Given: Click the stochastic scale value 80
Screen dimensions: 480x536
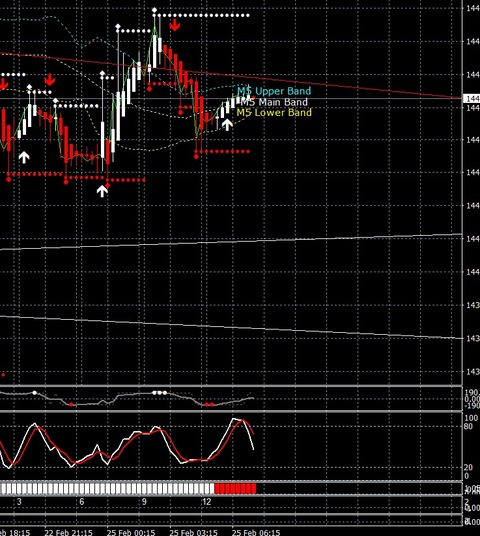Looking at the screenshot, I should [x=468, y=426].
